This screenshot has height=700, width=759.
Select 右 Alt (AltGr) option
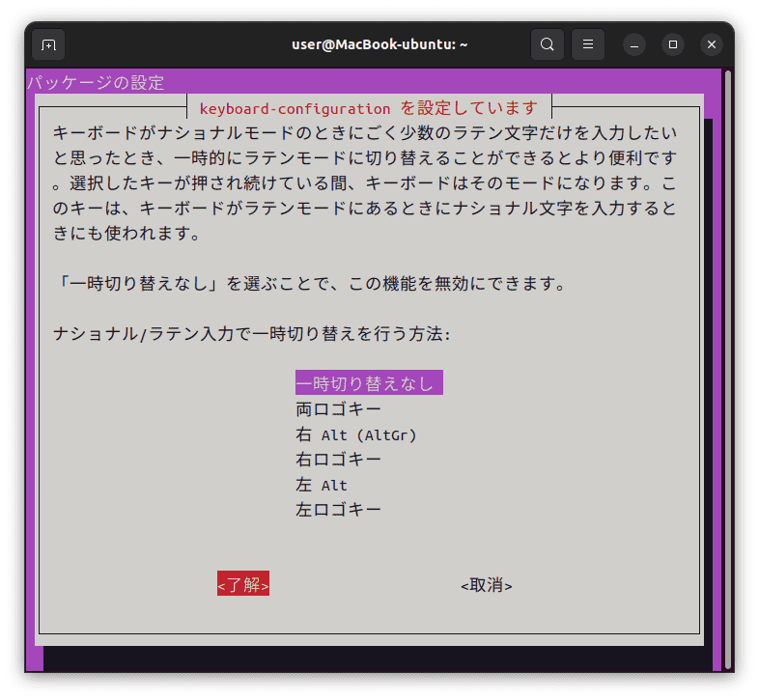point(355,434)
